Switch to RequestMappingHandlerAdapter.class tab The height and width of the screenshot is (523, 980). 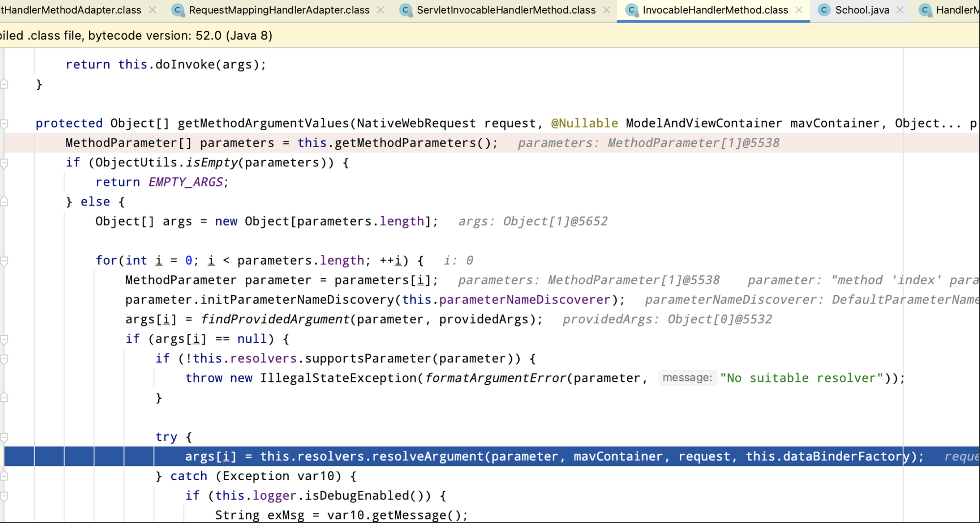click(279, 10)
